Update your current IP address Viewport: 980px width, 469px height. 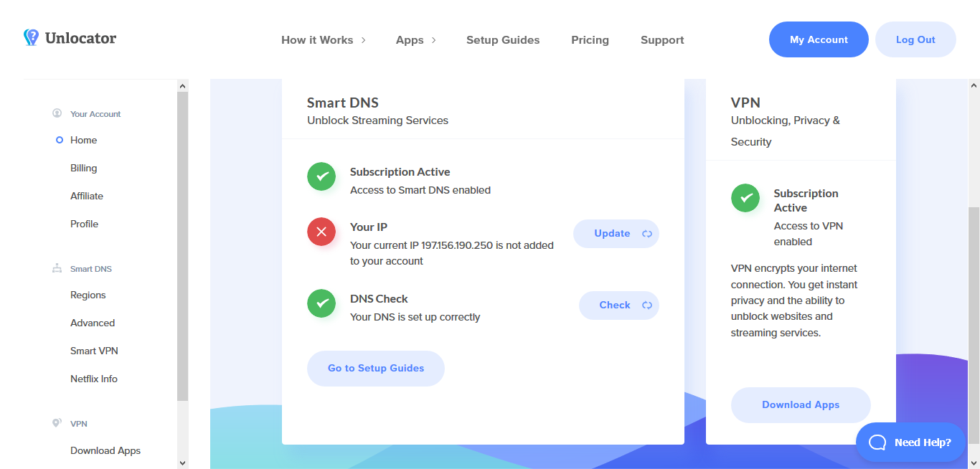coord(616,234)
